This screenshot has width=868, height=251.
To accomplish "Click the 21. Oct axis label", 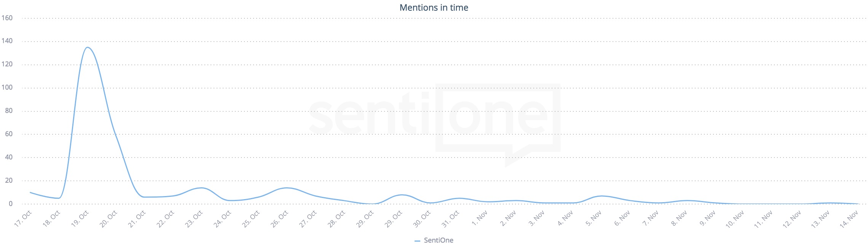I will (137, 219).
